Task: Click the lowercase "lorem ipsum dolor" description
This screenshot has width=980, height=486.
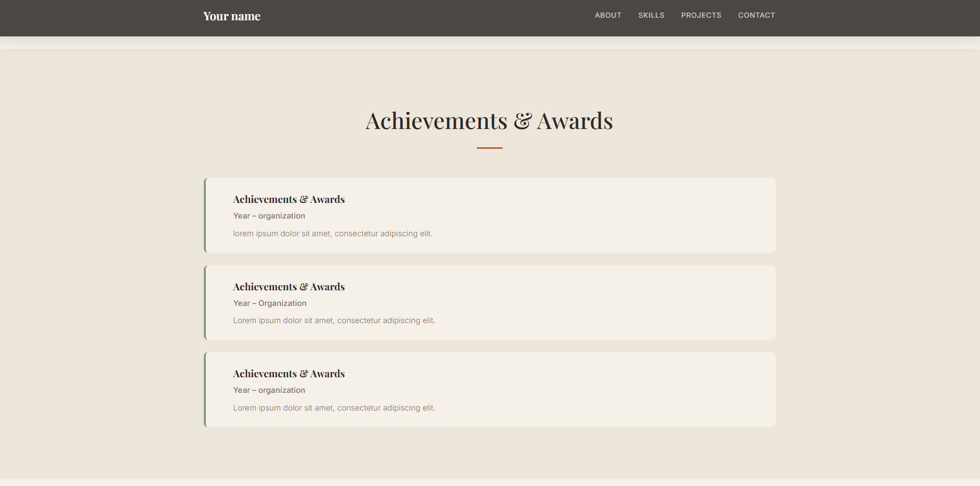Action: tap(333, 234)
